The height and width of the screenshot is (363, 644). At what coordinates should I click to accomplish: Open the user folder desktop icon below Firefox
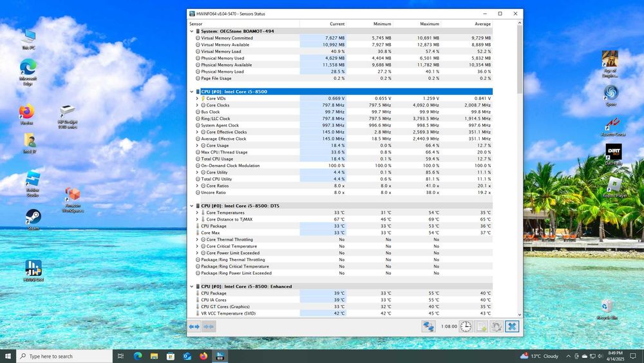(x=29, y=143)
